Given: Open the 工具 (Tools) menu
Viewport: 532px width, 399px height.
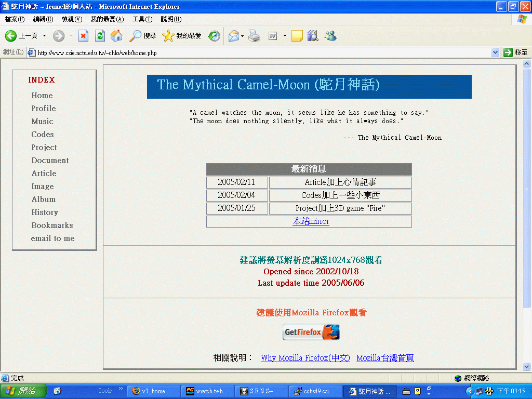Looking at the screenshot, I should pos(142,19).
